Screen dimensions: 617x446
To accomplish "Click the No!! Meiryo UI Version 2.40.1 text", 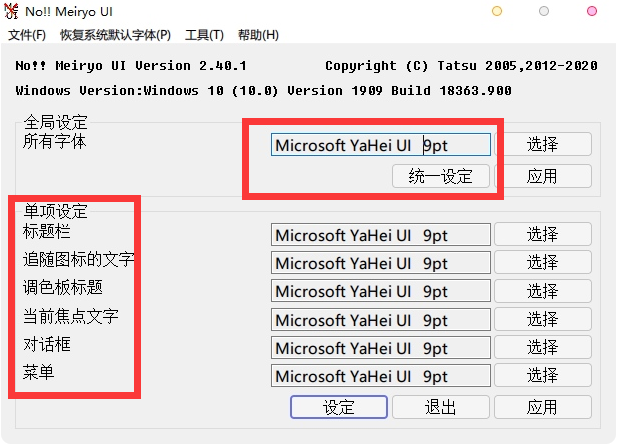I will pyautogui.click(x=131, y=65).
